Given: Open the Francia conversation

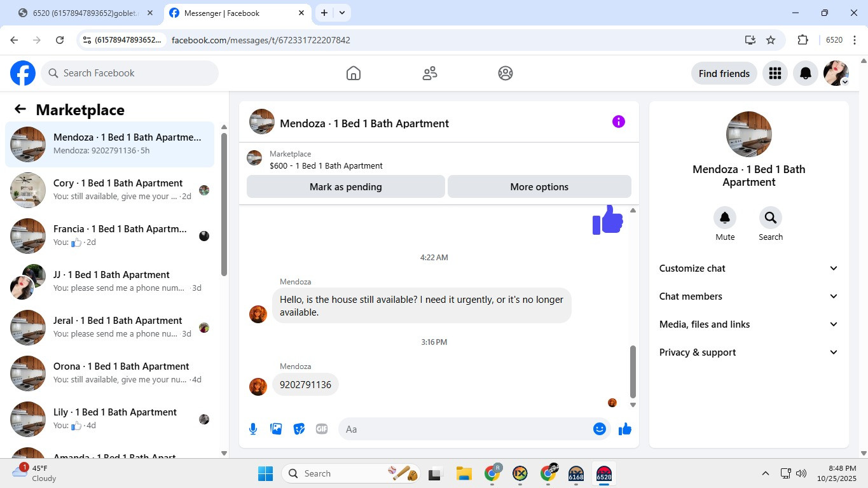Looking at the screenshot, I should [110, 236].
